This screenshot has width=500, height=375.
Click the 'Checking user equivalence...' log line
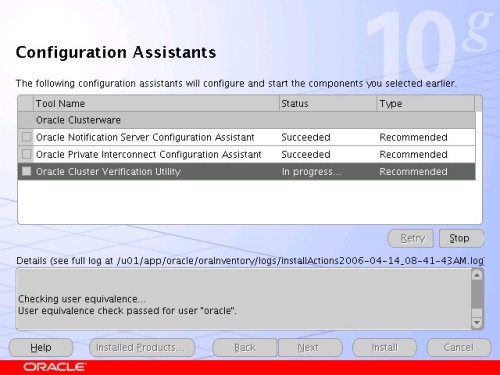click(x=82, y=299)
